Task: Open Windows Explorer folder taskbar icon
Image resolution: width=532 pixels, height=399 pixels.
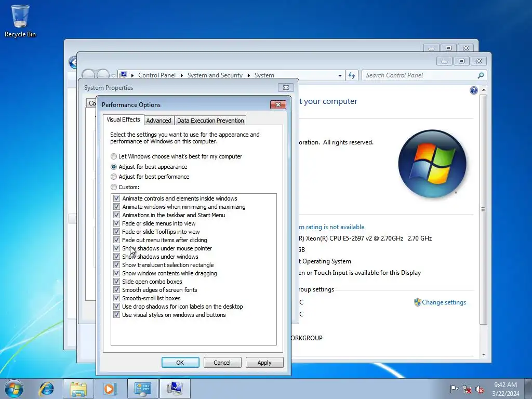Action: pos(78,389)
